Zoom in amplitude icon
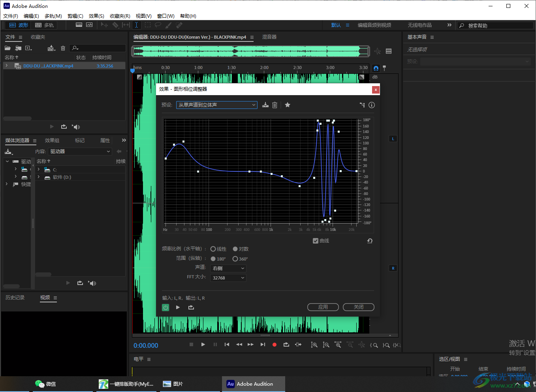The image size is (536, 392). coord(314,345)
